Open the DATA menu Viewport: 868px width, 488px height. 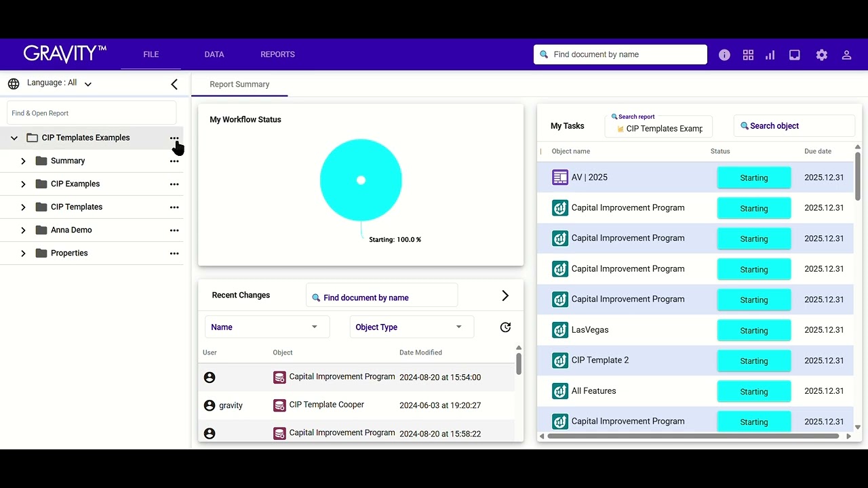coord(214,54)
